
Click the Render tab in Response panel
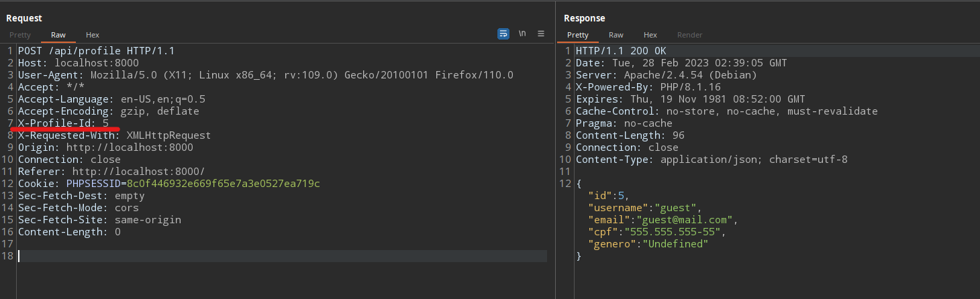(689, 35)
